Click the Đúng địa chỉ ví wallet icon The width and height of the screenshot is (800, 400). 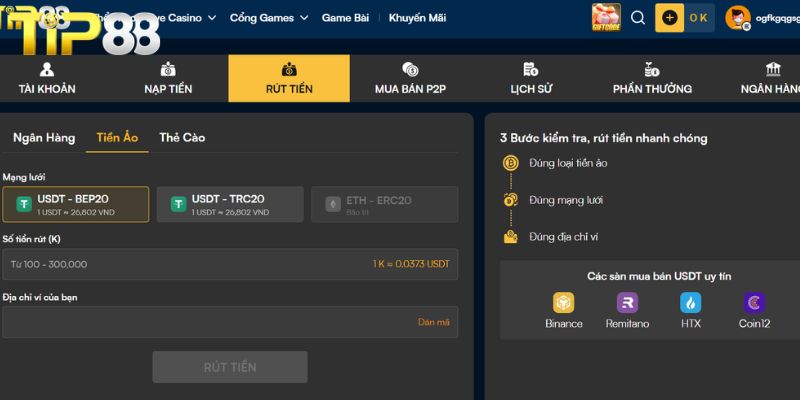coord(511,237)
